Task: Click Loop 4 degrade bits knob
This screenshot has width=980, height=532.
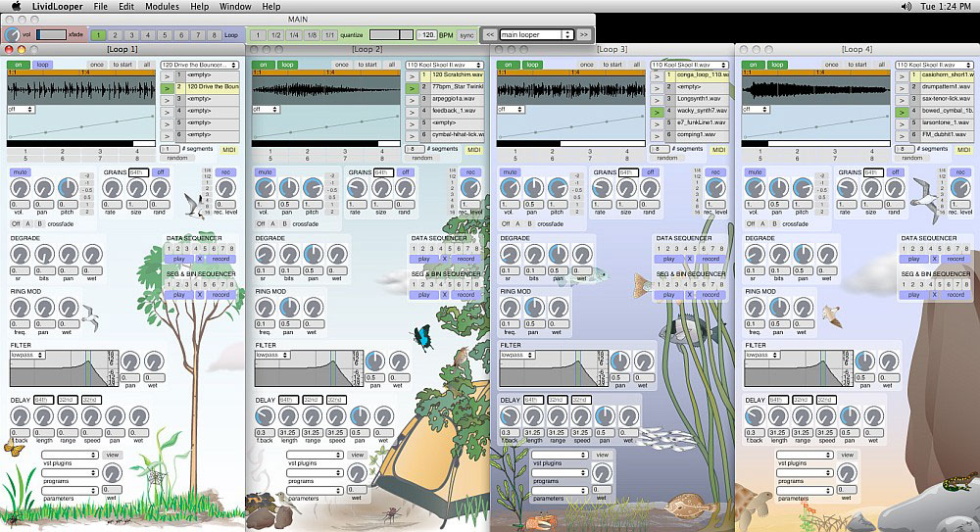Action: point(779,254)
